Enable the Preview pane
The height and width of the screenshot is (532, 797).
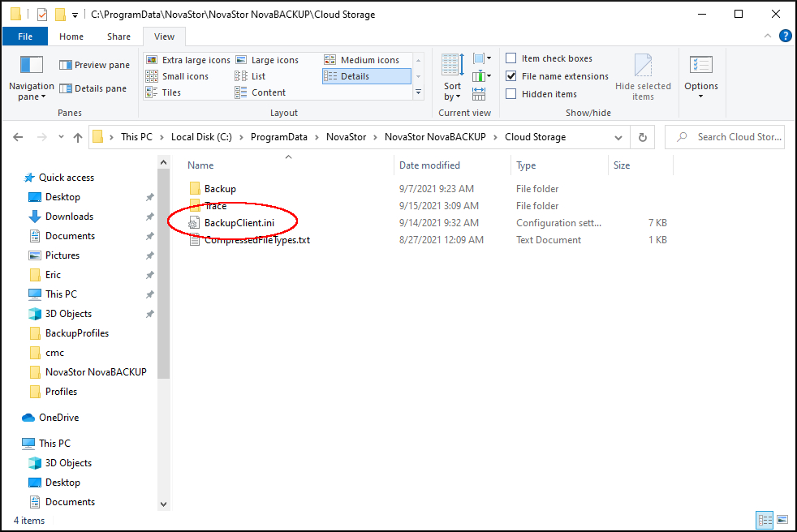point(94,65)
